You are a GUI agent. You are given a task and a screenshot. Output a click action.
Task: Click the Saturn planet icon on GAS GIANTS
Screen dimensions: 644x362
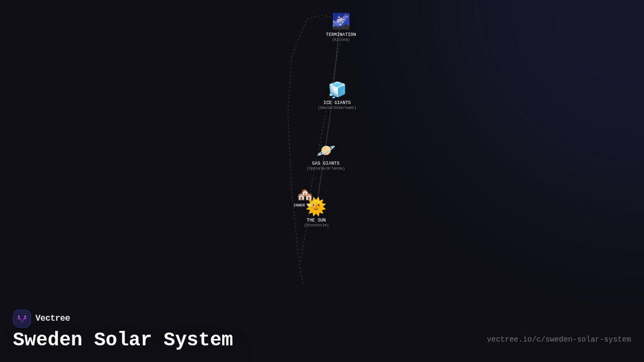point(326,151)
